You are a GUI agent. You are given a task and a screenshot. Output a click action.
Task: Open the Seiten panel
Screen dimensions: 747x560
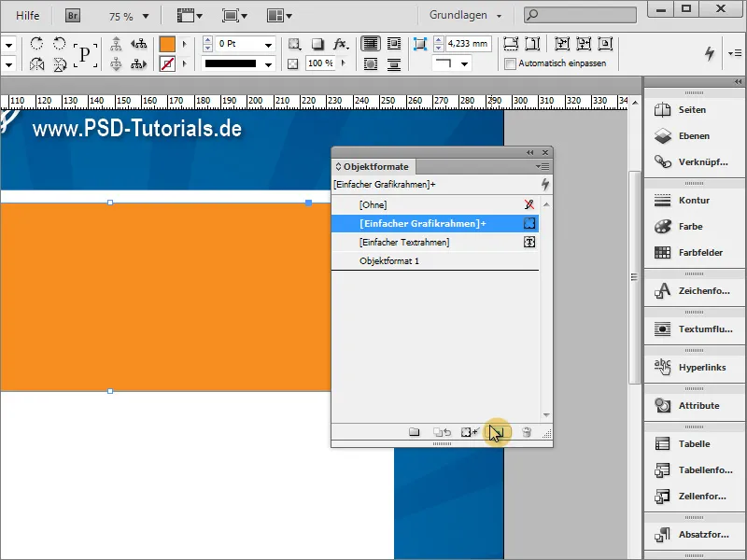click(x=694, y=109)
